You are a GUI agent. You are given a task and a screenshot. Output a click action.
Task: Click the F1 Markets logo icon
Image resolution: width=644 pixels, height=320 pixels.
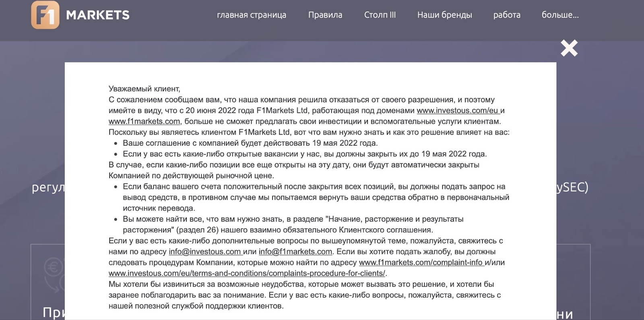click(x=45, y=15)
